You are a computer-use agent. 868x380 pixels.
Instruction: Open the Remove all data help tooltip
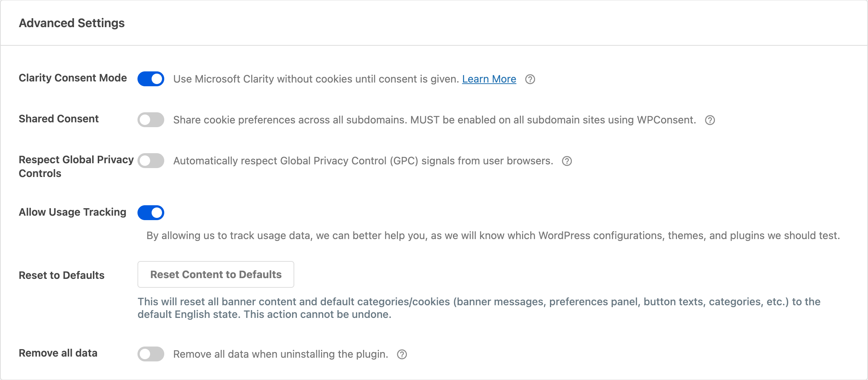(x=402, y=354)
